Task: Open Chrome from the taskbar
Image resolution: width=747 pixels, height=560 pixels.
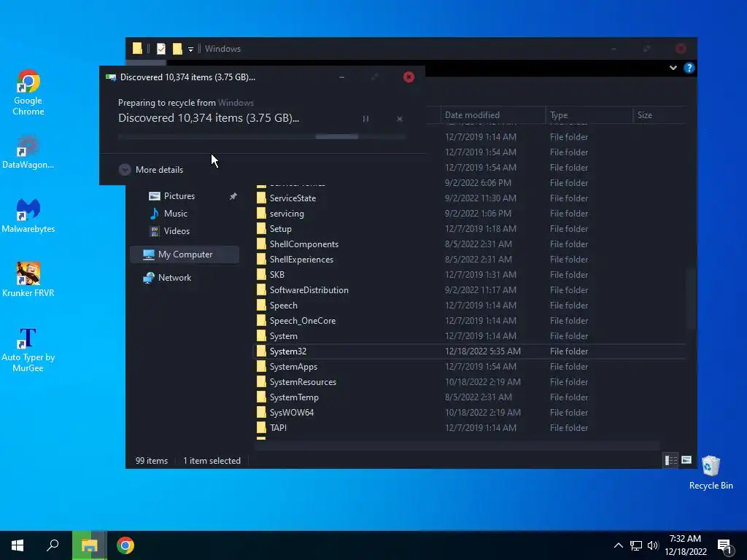Action: (125, 545)
